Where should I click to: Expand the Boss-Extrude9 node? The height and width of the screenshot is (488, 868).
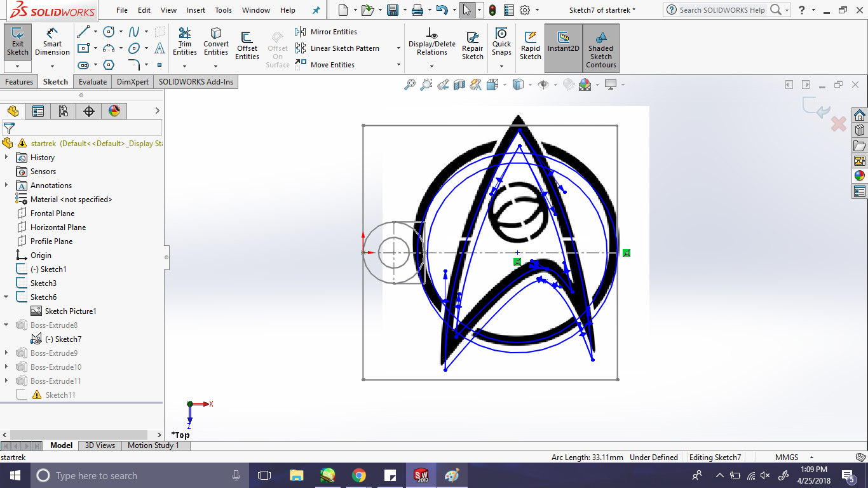(6, 353)
